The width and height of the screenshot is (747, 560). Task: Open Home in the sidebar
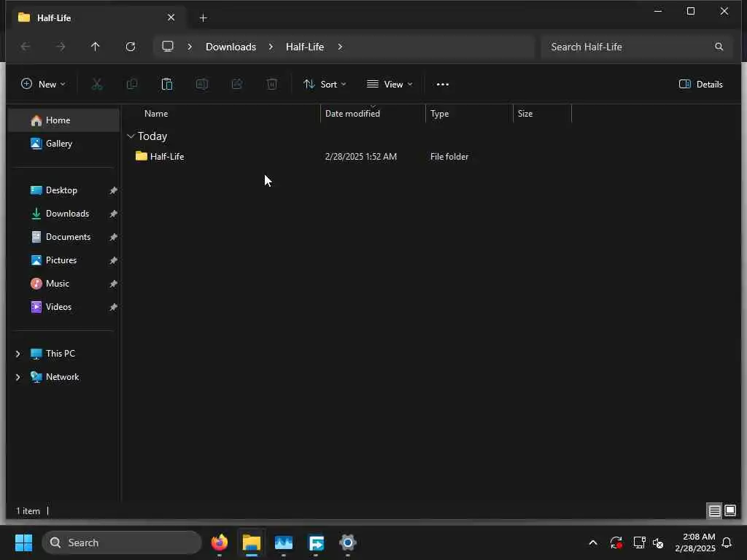pos(63,120)
